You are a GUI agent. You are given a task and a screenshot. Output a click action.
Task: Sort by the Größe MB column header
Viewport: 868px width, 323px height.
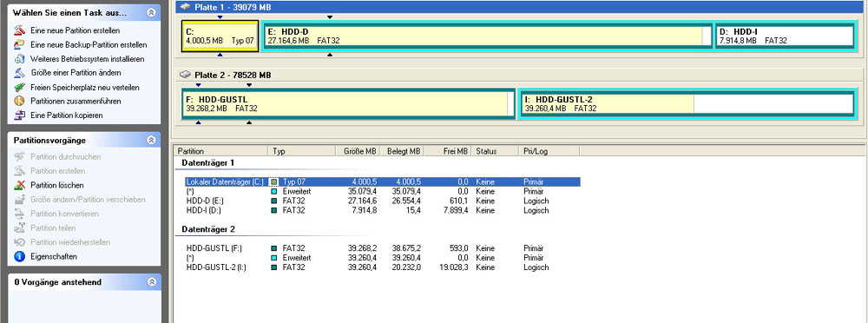pos(358,151)
